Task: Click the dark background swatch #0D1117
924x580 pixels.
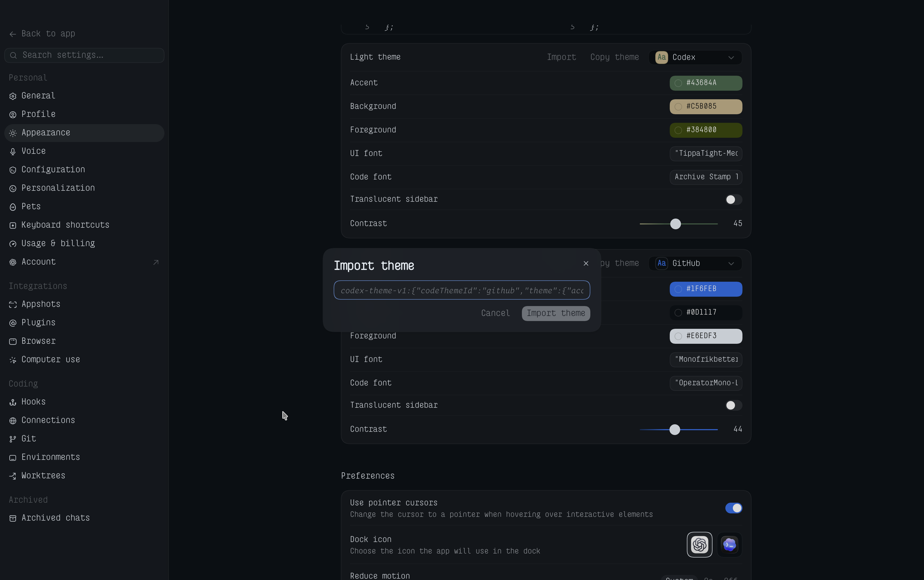Action: click(x=706, y=312)
